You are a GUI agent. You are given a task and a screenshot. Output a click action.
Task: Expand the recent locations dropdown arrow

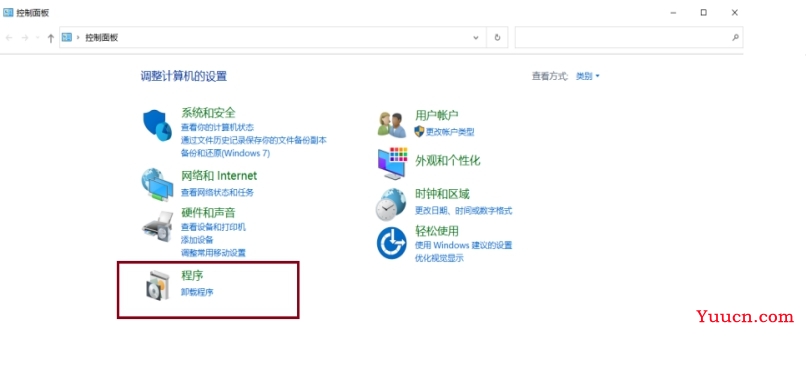[38, 38]
